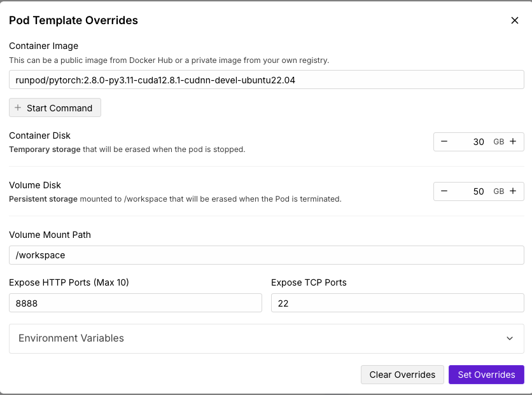Click the Pod Template Overrides title
The image size is (532, 395).
(x=73, y=20)
